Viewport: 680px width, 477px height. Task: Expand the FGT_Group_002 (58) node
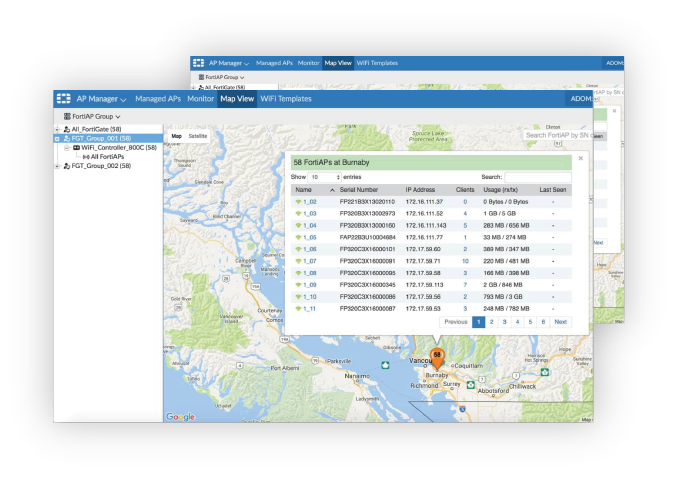(x=57, y=166)
